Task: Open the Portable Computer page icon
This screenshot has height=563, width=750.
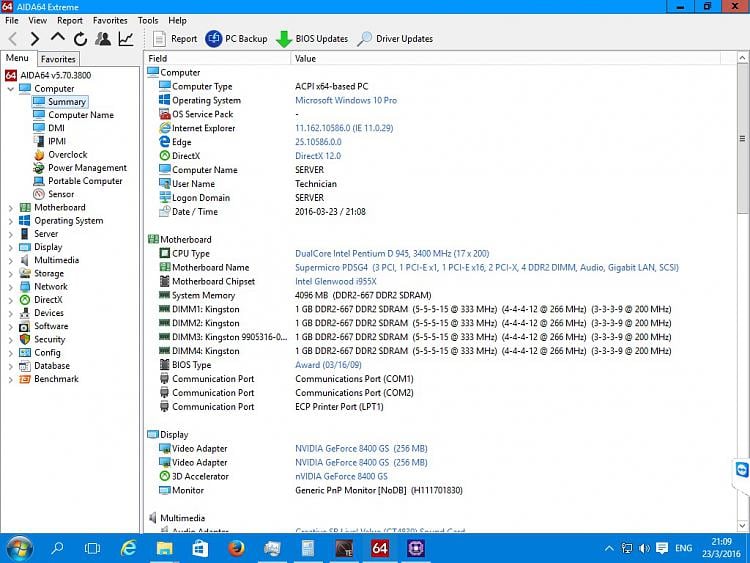Action: click(x=39, y=181)
